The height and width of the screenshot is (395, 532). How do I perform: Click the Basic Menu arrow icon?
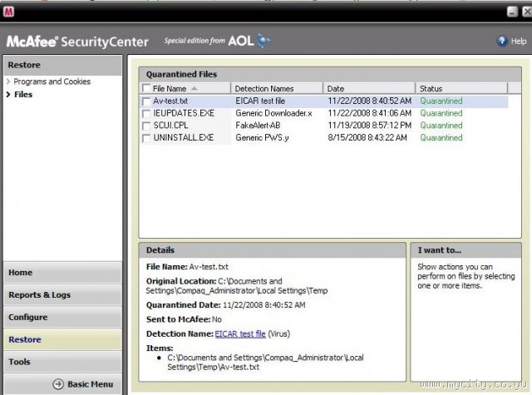pyautogui.click(x=58, y=384)
